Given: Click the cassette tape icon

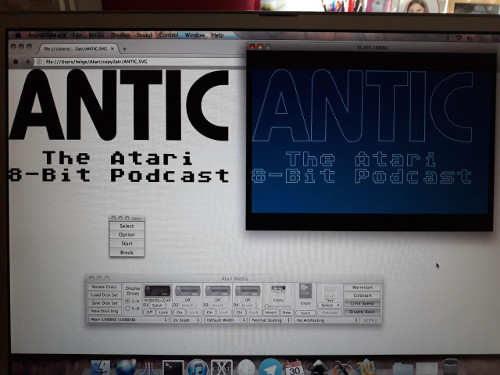Looking at the screenshot, I should 278,290.
